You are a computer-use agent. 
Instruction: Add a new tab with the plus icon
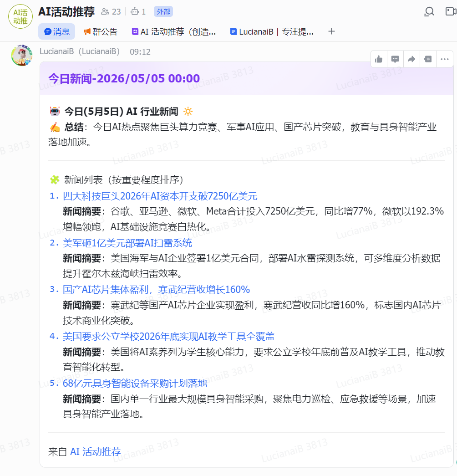click(331, 31)
